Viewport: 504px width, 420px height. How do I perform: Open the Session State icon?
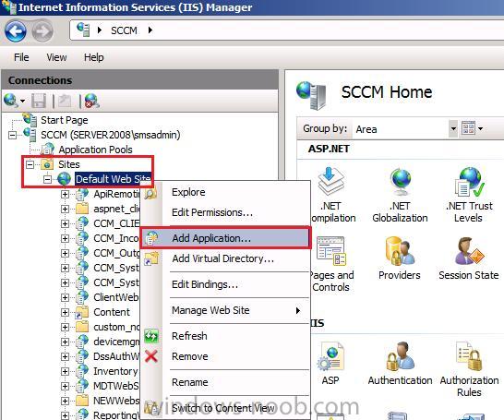(x=469, y=258)
